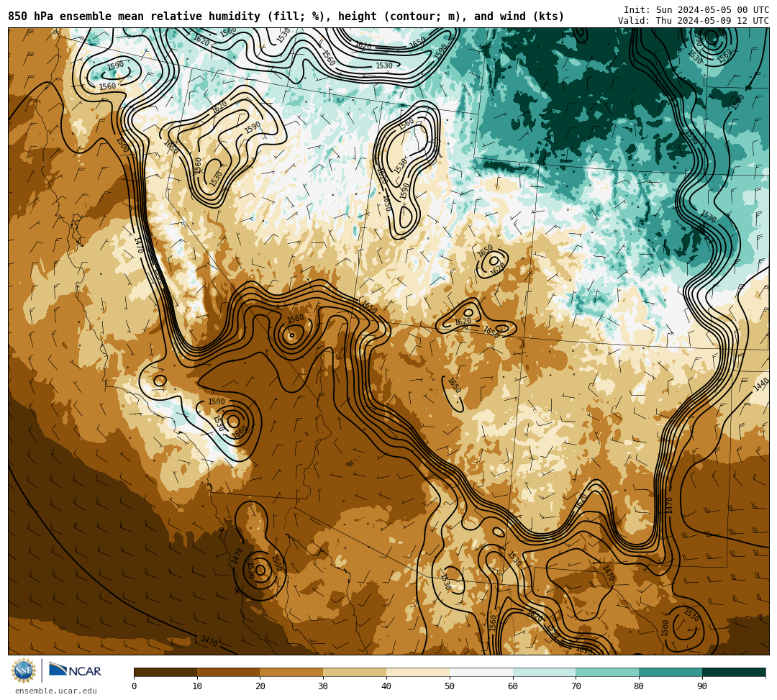Screen dimensions: 777x700
Task: Click the darkest brown 0-10 colorbar segment
Action: coord(165,672)
